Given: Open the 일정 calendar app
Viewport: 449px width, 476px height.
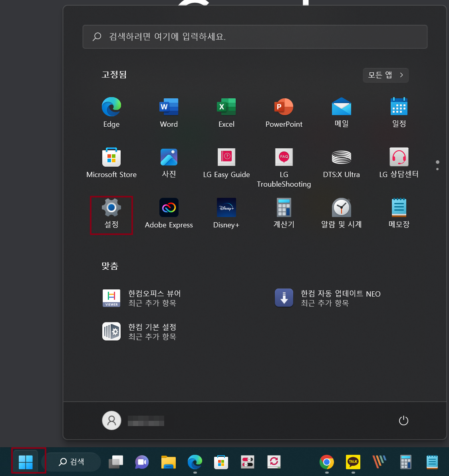Looking at the screenshot, I should point(399,112).
